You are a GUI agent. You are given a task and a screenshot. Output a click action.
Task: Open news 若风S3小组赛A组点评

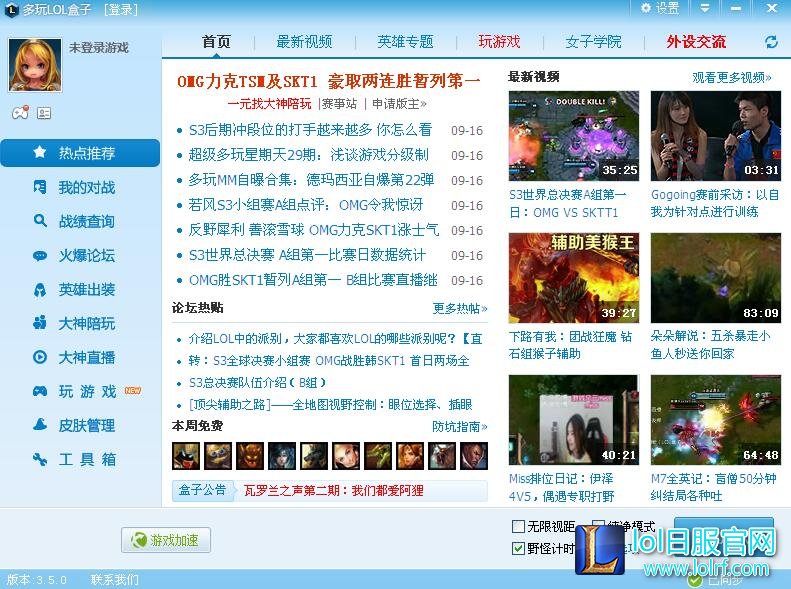[306, 205]
